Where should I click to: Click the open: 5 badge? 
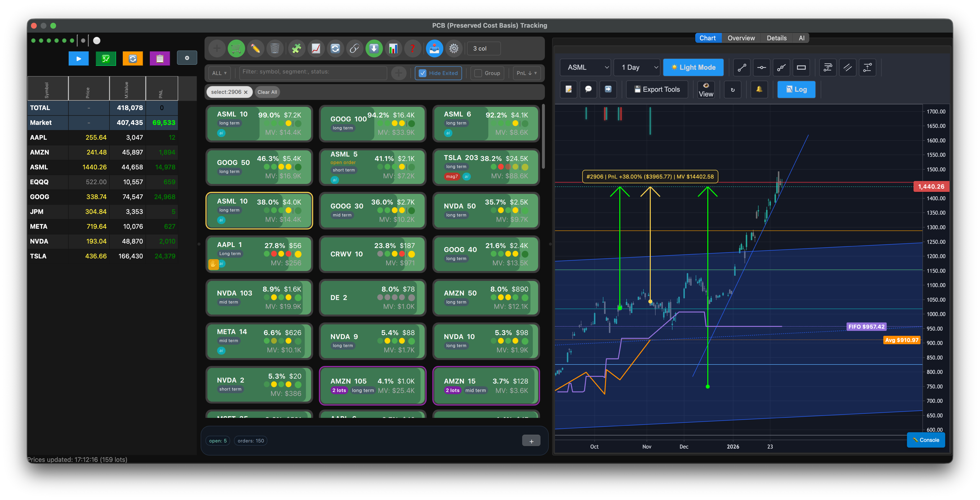coord(218,441)
